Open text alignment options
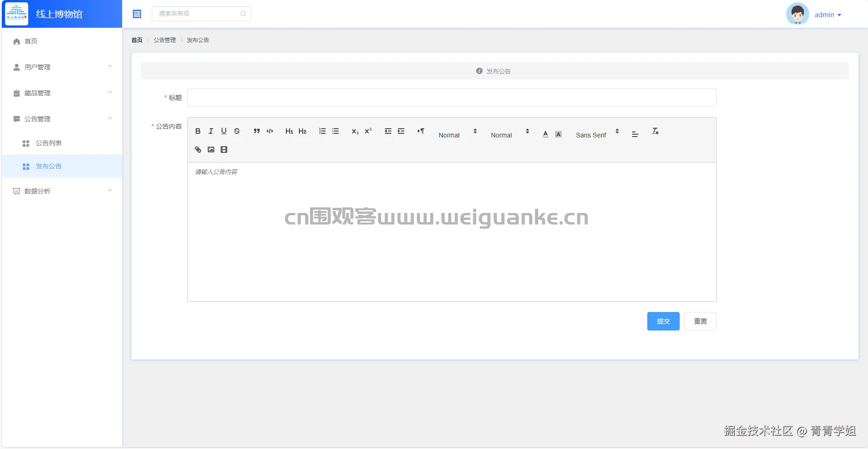The height and width of the screenshot is (449, 868). (635, 134)
